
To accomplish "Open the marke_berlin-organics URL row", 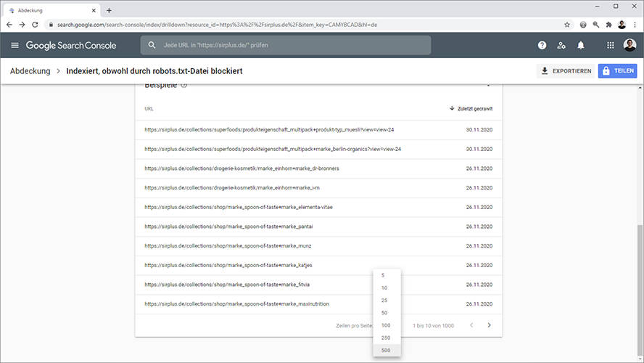I will pyautogui.click(x=318, y=150).
